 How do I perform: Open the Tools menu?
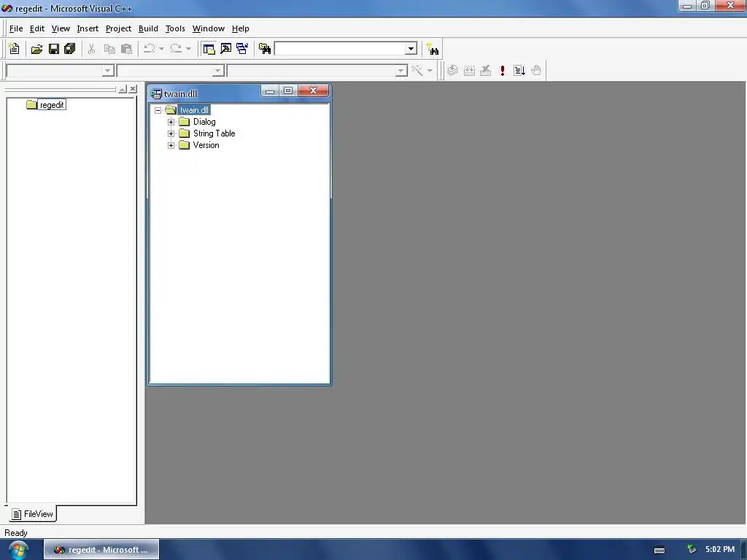(x=175, y=28)
